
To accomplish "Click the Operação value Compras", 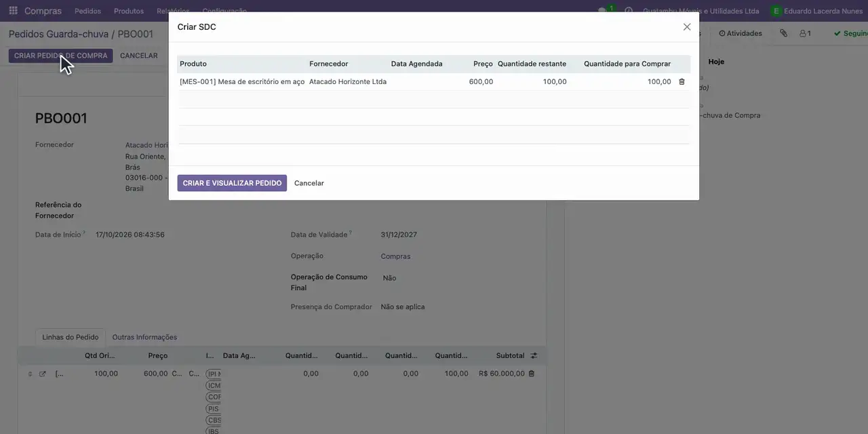I will point(395,256).
